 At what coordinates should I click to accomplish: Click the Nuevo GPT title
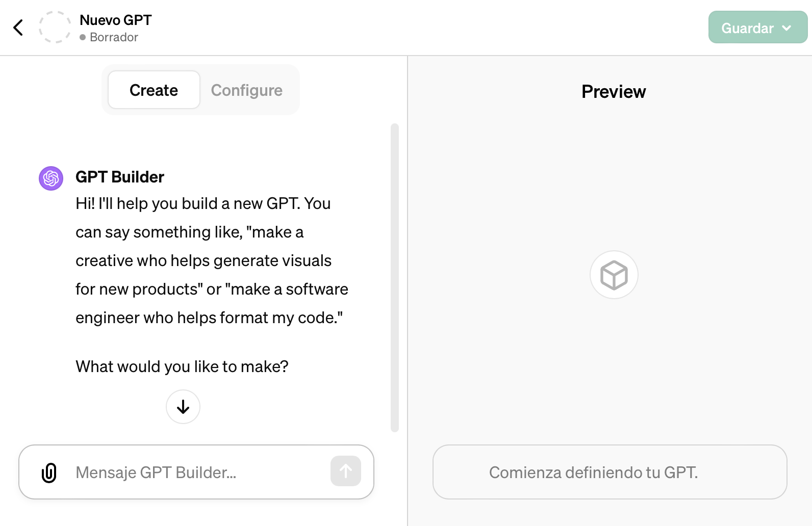pos(116,20)
